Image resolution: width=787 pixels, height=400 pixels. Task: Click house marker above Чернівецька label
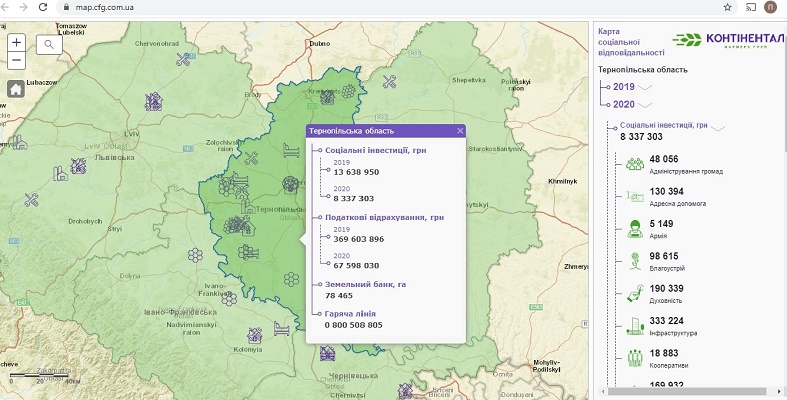click(327, 353)
